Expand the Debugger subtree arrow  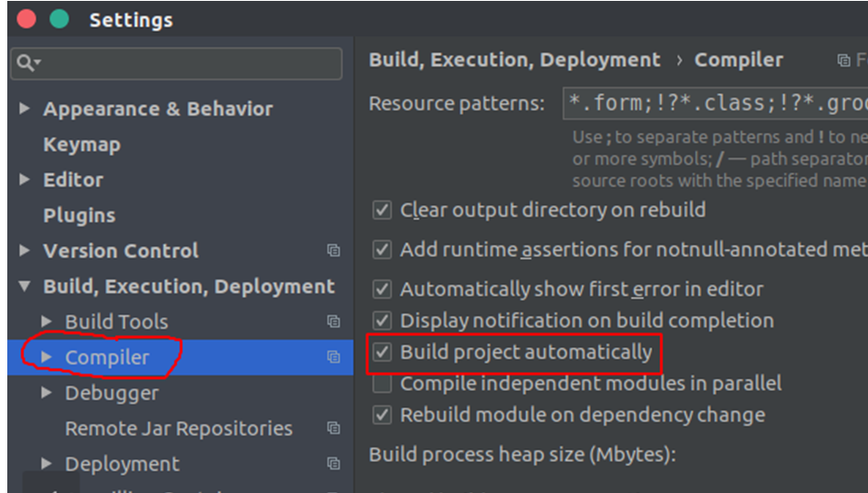point(46,393)
